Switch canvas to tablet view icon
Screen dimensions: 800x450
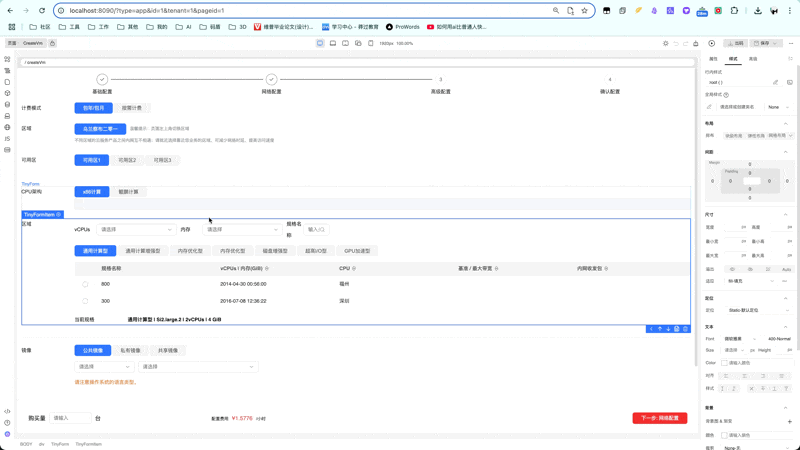[x=345, y=43]
